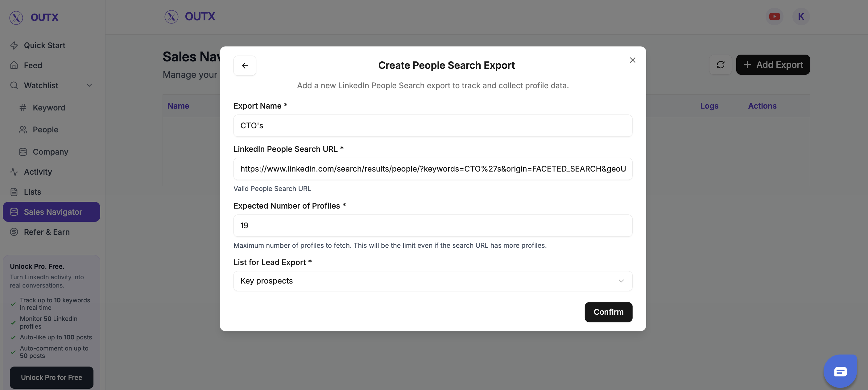
Task: Open the Company watchlist item
Action: (x=50, y=152)
